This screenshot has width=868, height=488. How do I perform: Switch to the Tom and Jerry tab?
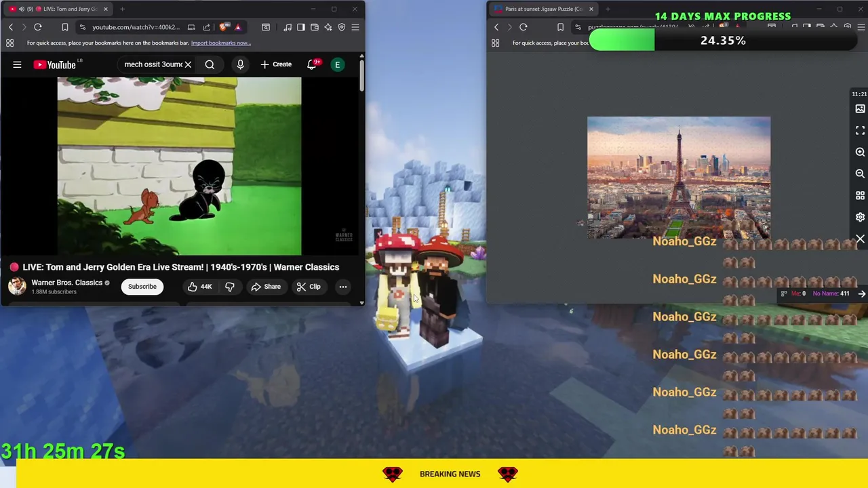tap(59, 9)
